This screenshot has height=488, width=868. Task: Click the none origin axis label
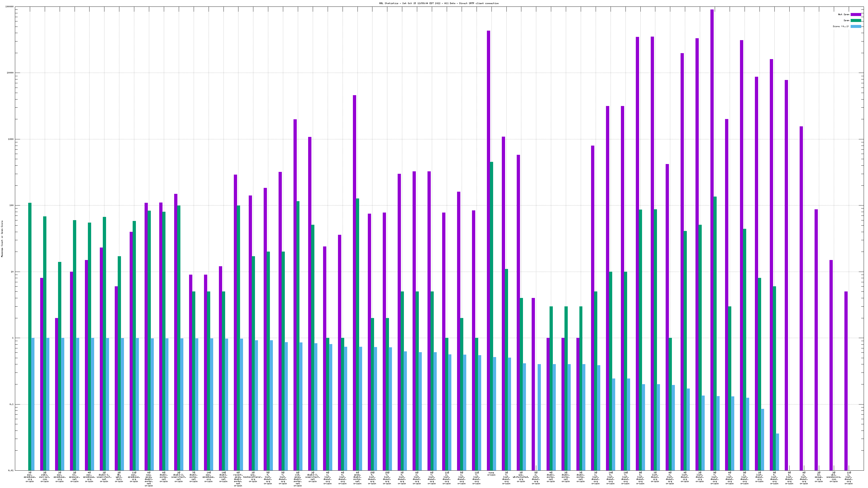[491, 474]
